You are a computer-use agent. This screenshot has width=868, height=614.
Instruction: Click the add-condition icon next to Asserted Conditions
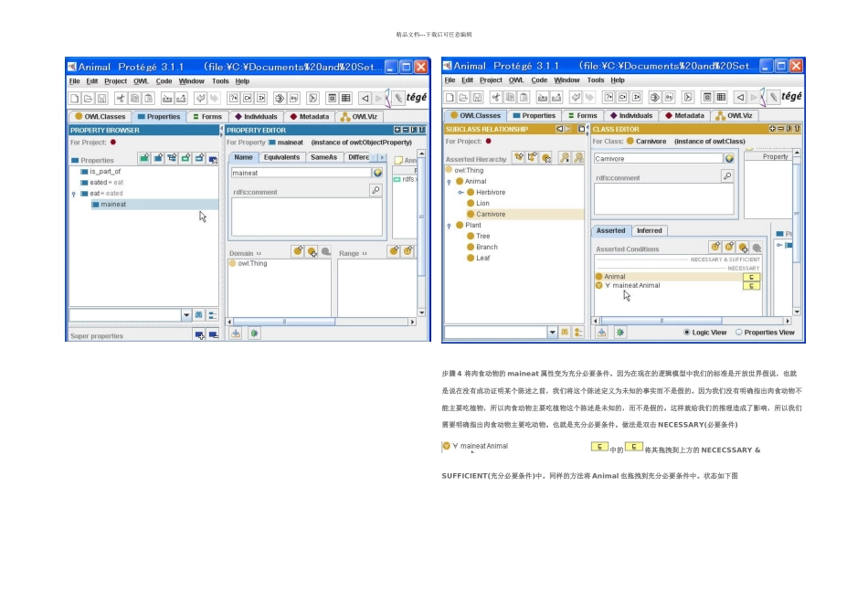pos(715,247)
